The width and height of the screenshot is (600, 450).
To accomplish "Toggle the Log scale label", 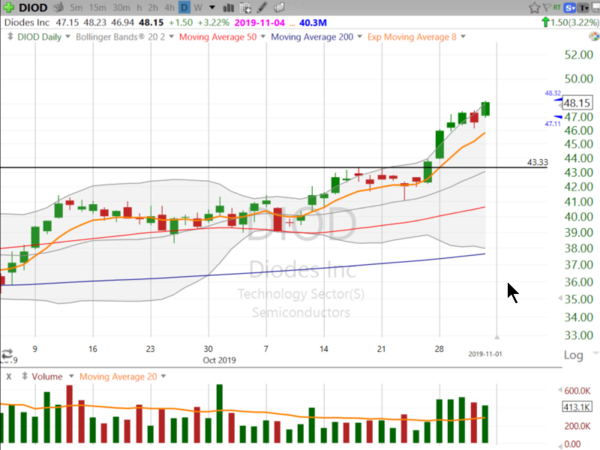I will (x=573, y=355).
